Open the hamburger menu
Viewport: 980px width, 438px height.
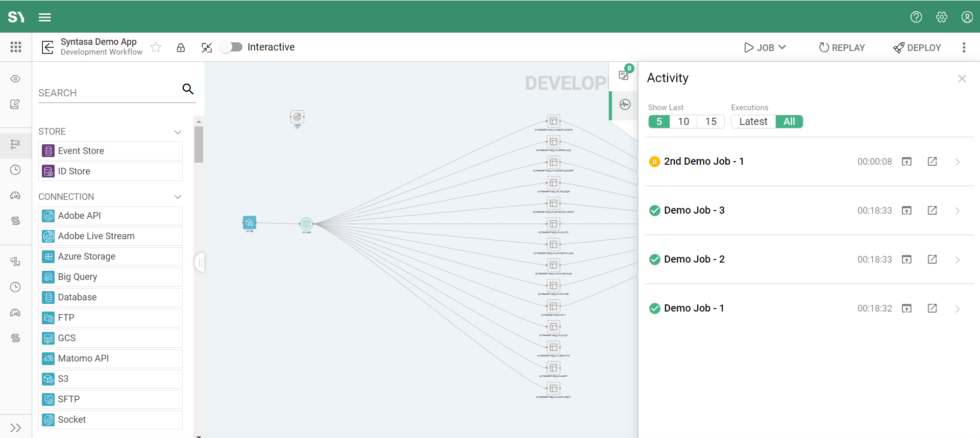[45, 17]
